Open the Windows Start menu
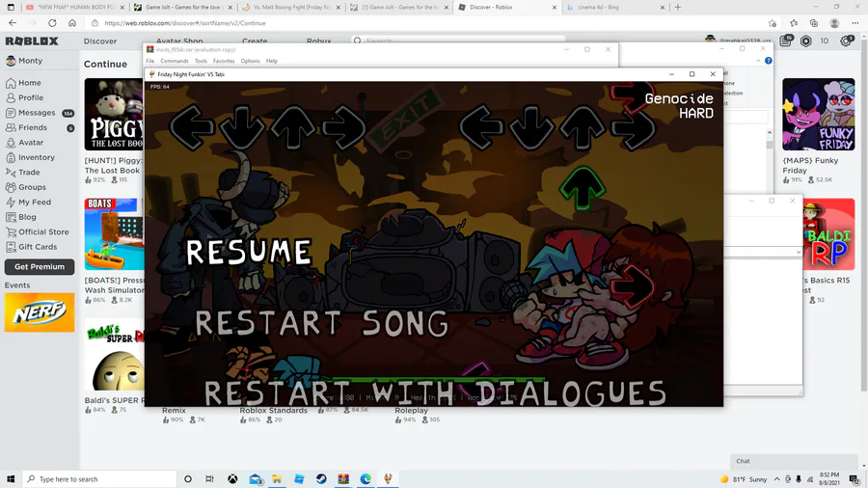The height and width of the screenshot is (488, 868). coord(11,479)
